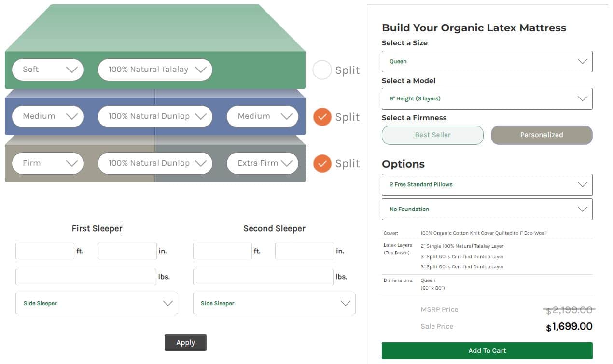Open top layer 100% Natural Talalay material dropdown

155,70
